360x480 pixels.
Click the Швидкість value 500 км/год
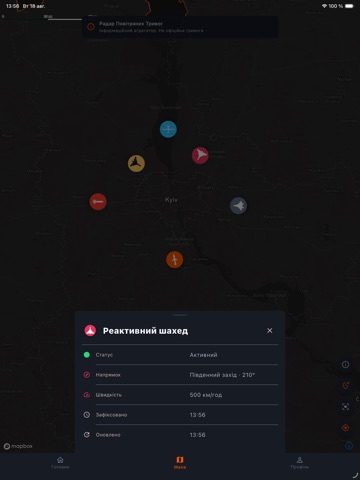[x=206, y=395]
